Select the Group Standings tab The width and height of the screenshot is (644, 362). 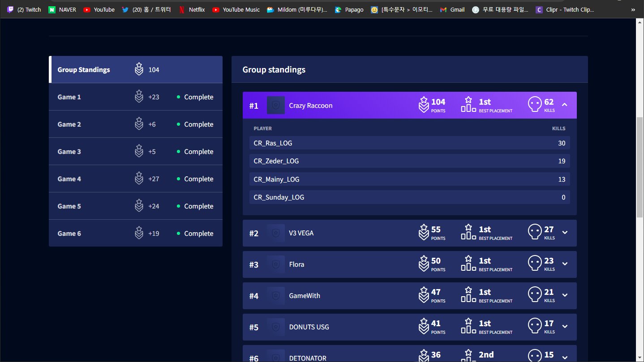pyautogui.click(x=136, y=69)
